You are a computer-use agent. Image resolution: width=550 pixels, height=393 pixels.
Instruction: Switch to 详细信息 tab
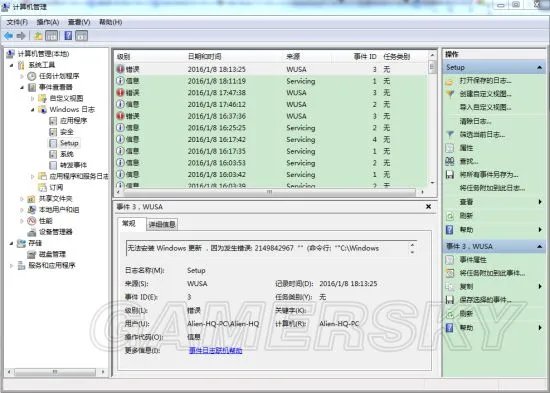tap(162, 224)
